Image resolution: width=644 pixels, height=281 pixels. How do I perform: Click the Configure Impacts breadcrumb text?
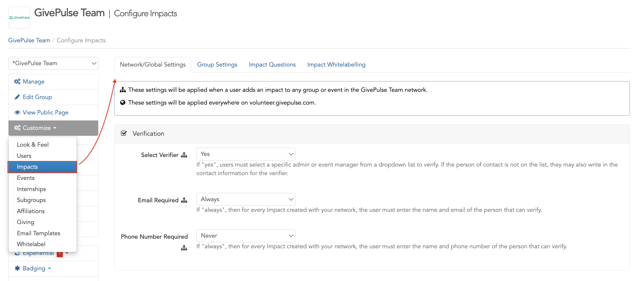click(81, 40)
